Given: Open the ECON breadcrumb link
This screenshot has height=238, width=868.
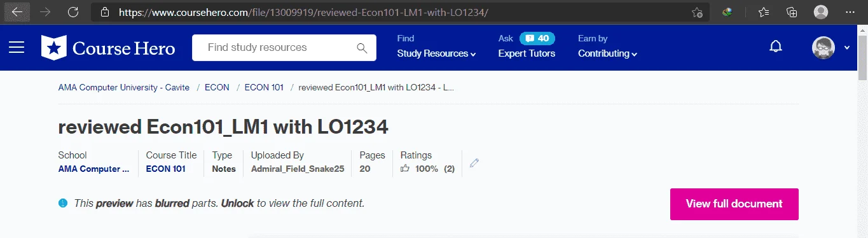Looking at the screenshot, I should pos(217,87).
